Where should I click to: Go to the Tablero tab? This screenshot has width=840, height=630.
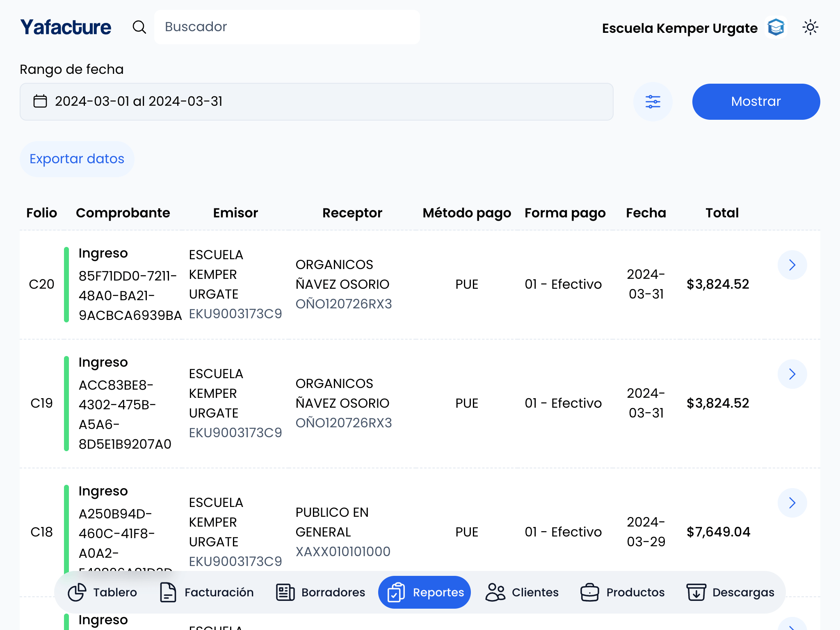[102, 592]
